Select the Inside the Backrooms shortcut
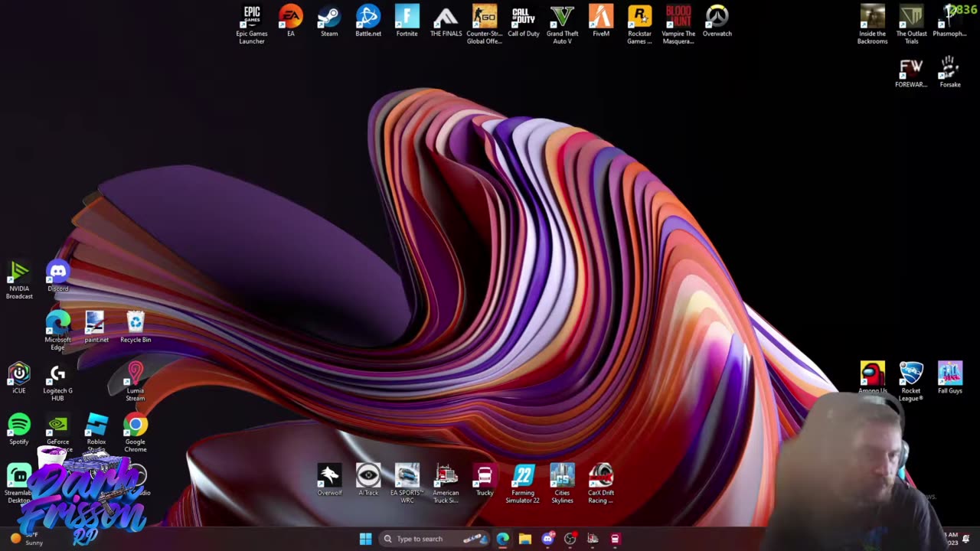Screen dimensions: 980x551 coord(873,24)
